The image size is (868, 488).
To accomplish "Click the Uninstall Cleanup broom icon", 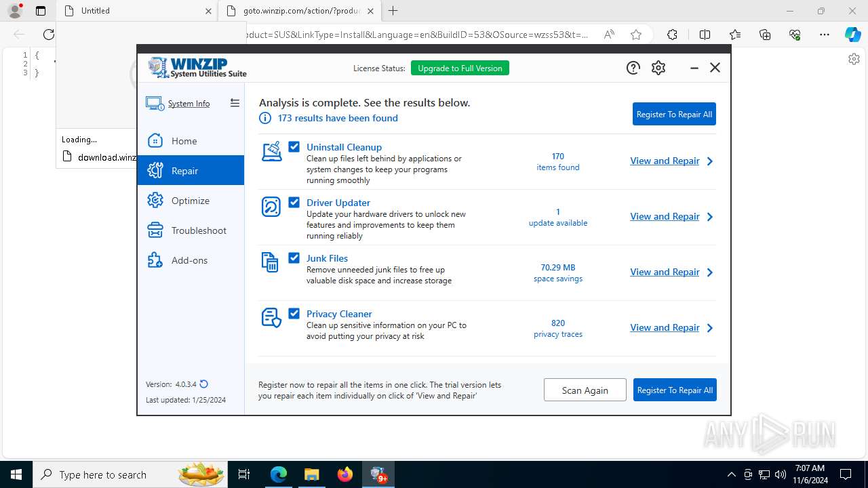I will [271, 151].
